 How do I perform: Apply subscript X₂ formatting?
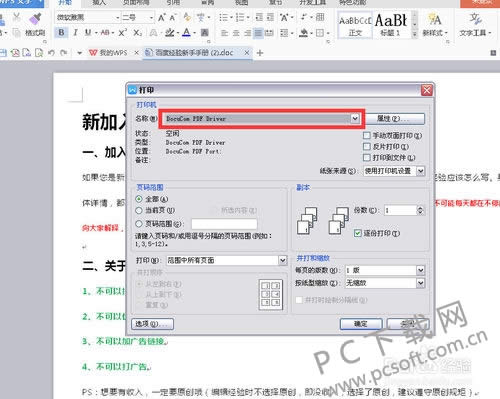tap(137, 33)
